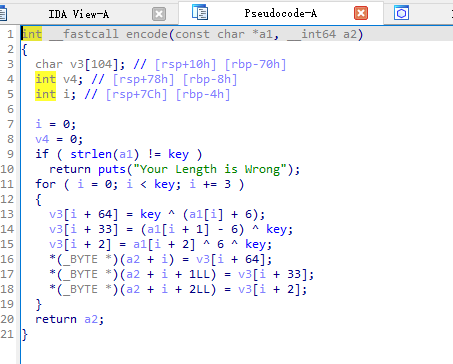
Task: Click return a2 statement on line 20
Action: pos(70,319)
